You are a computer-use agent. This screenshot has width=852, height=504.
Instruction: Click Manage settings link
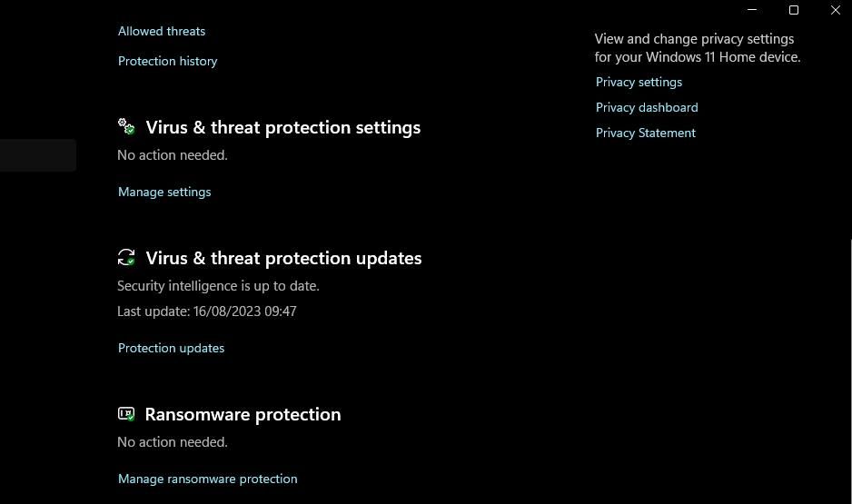click(164, 192)
